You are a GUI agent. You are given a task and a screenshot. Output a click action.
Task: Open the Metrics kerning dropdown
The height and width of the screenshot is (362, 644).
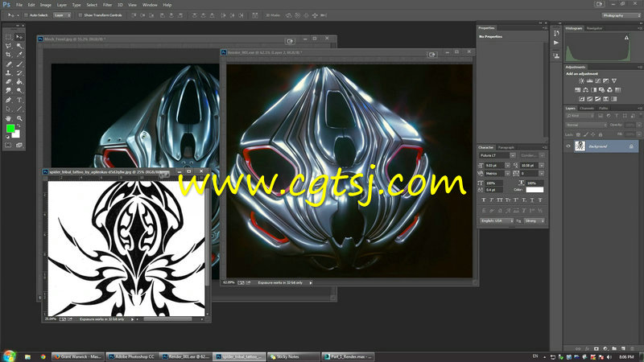(x=507, y=174)
